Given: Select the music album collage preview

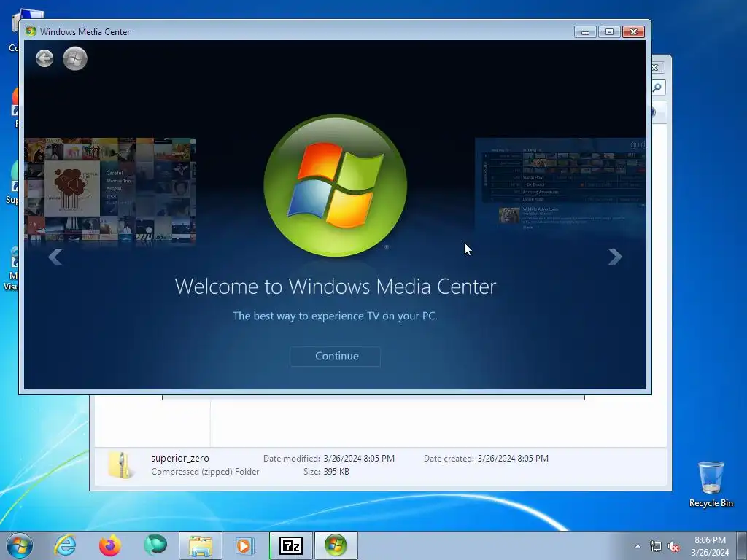Looking at the screenshot, I should [109, 190].
